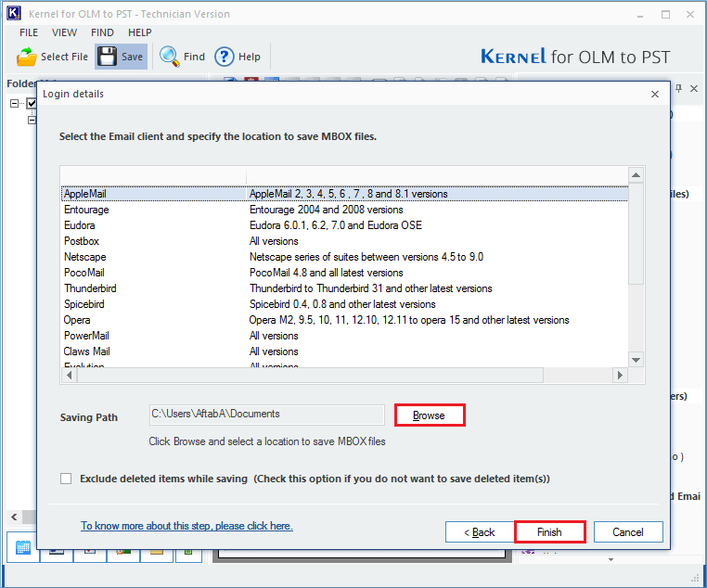Click the Select File folder icon

point(26,57)
